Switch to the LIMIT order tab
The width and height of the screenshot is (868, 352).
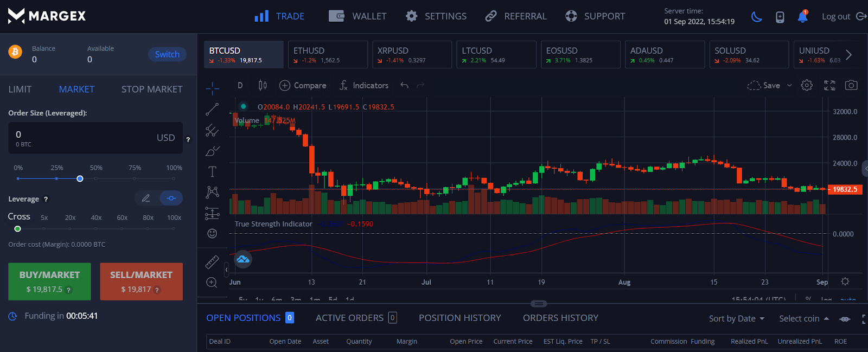20,89
